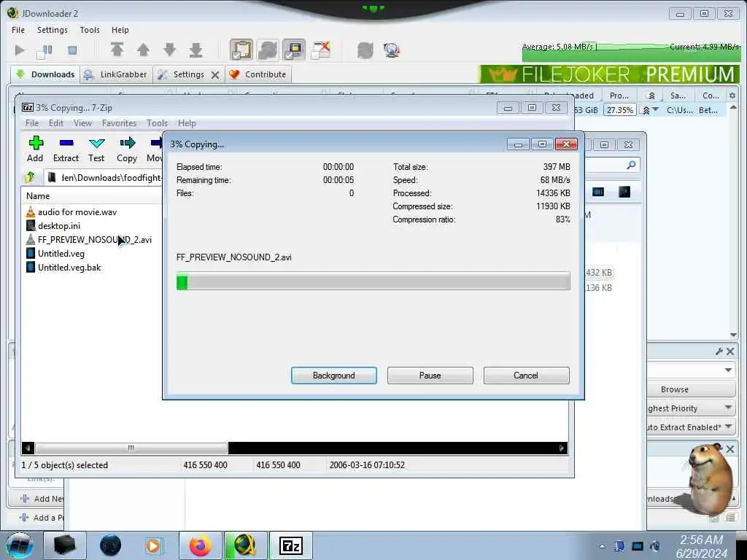Open 7-Zip Edit menu
747x560 pixels.
55,122
